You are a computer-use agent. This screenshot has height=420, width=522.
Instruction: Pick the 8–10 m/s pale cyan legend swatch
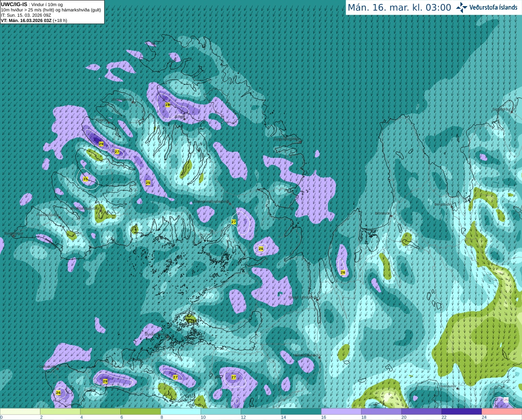click(x=181, y=411)
